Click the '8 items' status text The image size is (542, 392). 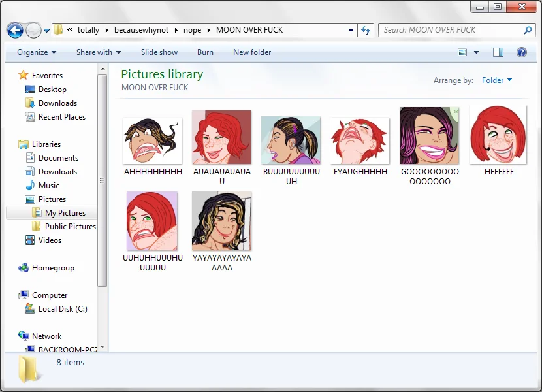pyautogui.click(x=70, y=362)
